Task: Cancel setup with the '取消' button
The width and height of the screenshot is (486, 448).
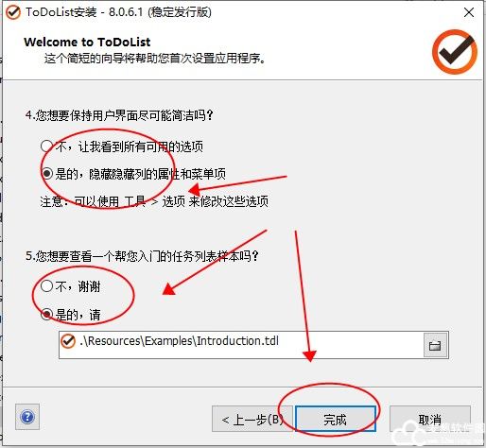Action: (430, 419)
